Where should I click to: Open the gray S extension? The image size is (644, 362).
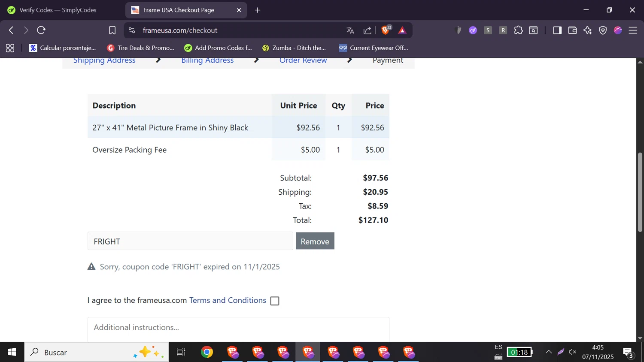point(488,30)
